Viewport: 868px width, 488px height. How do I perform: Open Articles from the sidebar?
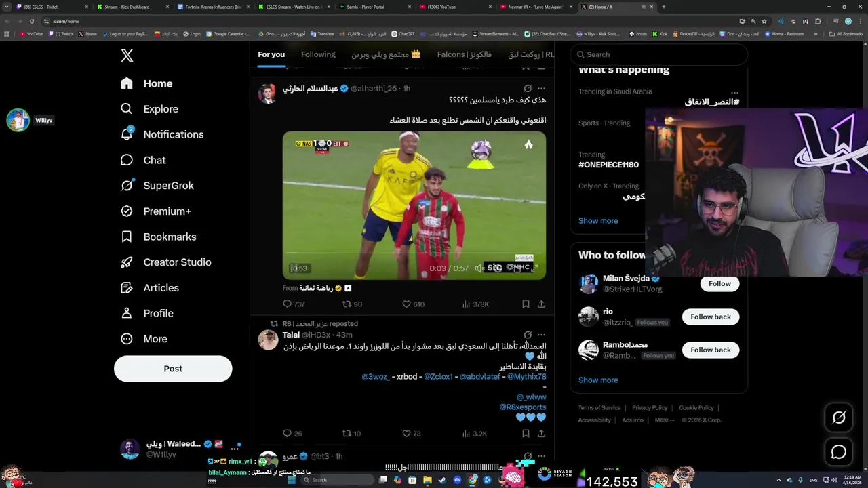pyautogui.click(x=149, y=287)
